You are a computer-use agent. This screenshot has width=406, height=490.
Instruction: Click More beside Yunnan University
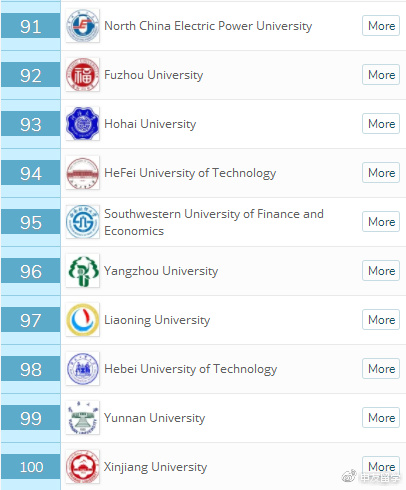[381, 418]
